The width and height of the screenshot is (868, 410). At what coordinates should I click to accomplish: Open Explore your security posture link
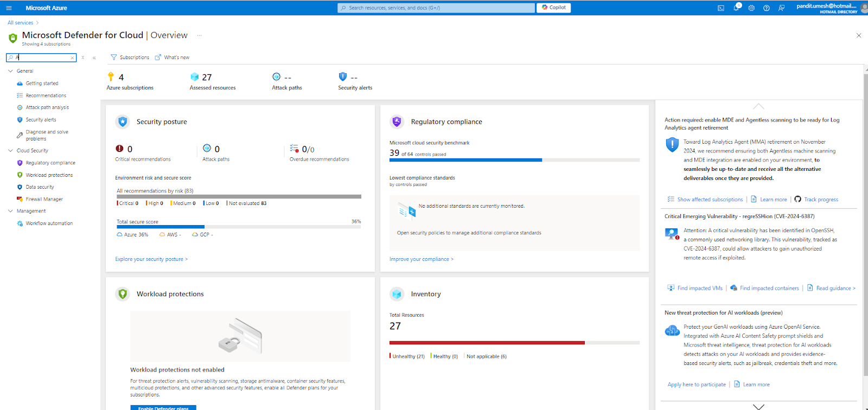coord(151,259)
